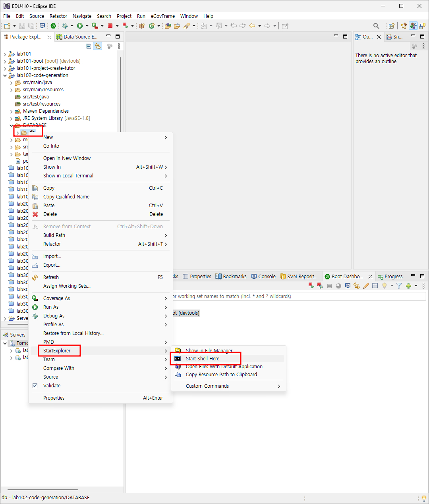Viewport: 429px width, 504px height.
Task: Switch to the Console tab
Action: click(263, 277)
